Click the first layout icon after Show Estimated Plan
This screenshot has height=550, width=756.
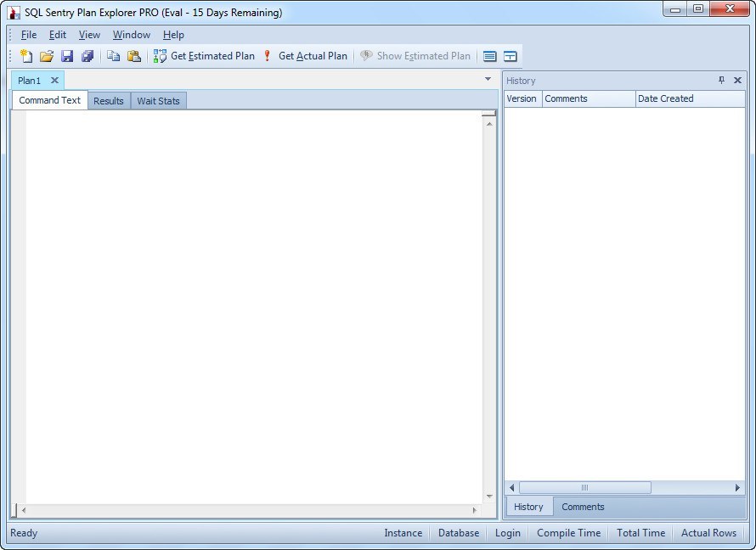point(490,56)
